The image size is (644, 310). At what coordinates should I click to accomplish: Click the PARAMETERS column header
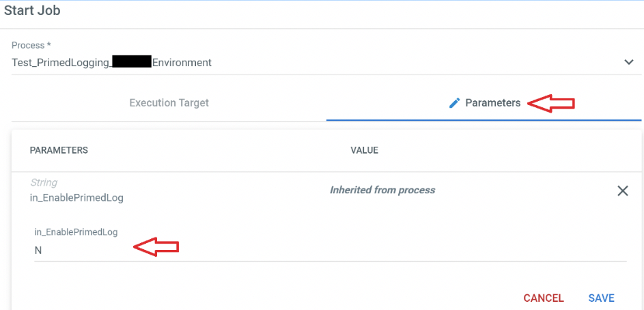pyautogui.click(x=59, y=150)
